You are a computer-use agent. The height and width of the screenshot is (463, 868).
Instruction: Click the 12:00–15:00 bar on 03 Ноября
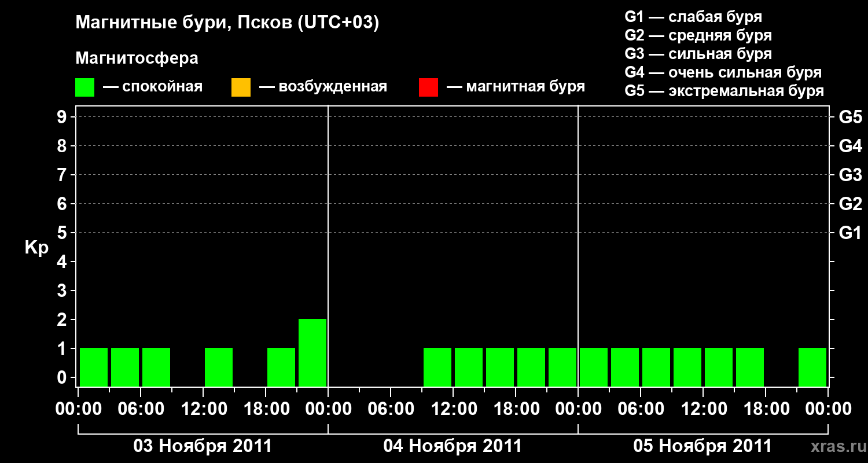click(x=219, y=367)
